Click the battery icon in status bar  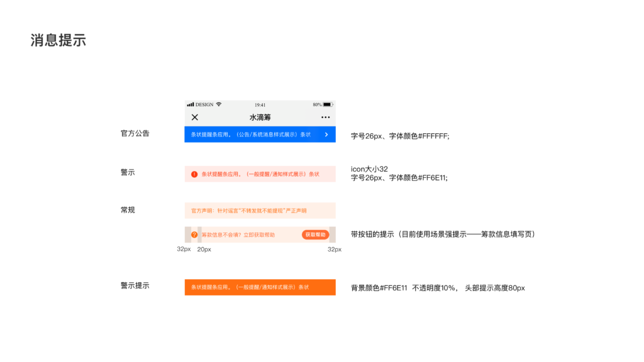[328, 104]
